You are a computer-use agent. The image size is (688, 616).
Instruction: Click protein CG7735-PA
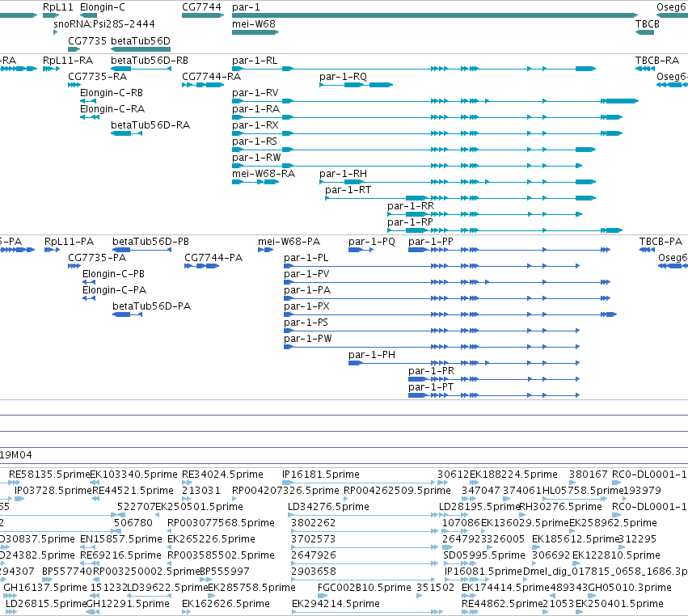pos(74,266)
